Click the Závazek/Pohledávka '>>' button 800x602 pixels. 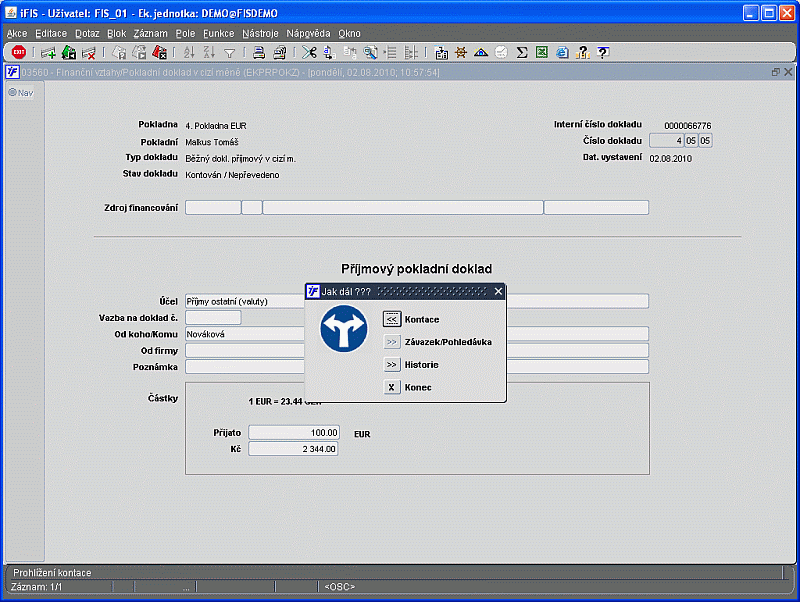click(x=392, y=342)
